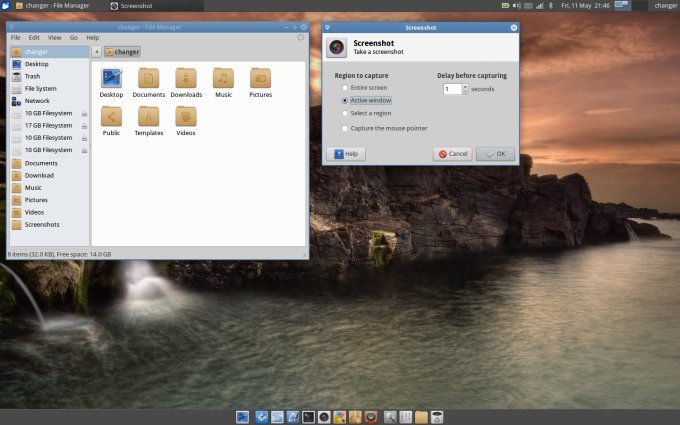Select the Public folder icon
This screenshot has width=680, height=425.
[x=111, y=116]
